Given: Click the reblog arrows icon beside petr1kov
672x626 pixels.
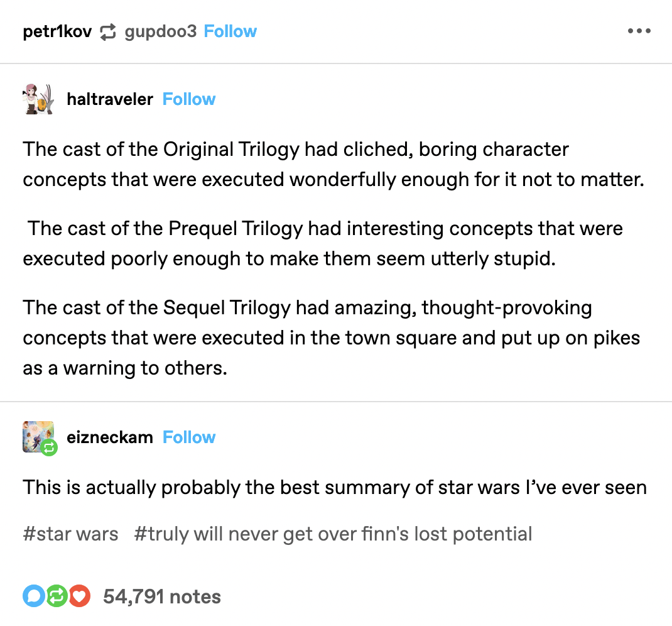Looking at the screenshot, I should pyautogui.click(x=108, y=32).
